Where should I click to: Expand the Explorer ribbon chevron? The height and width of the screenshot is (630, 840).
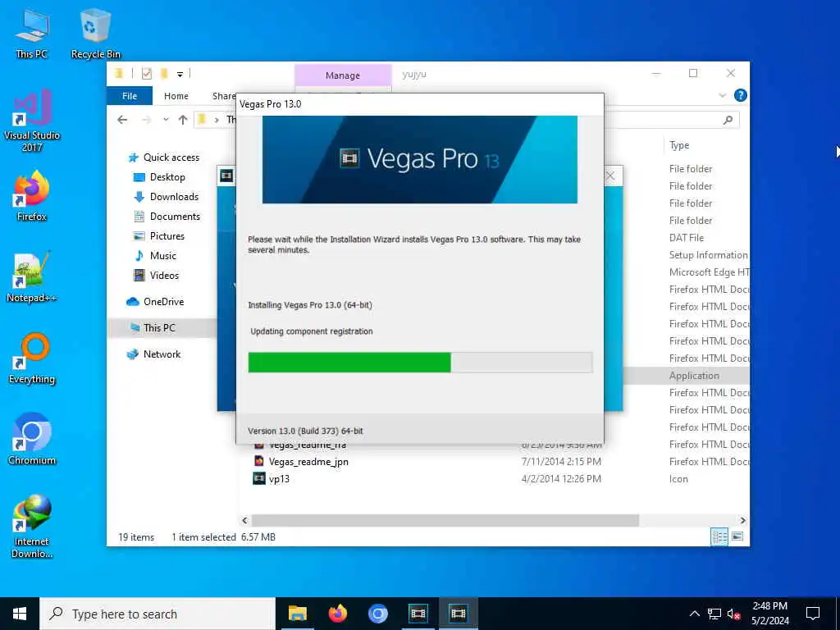click(x=722, y=95)
